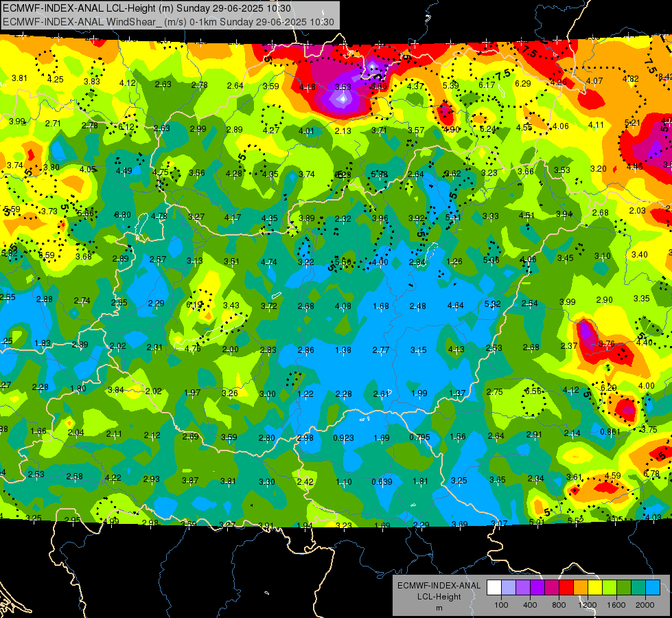Click the grid value '6.24'

tap(488, 128)
